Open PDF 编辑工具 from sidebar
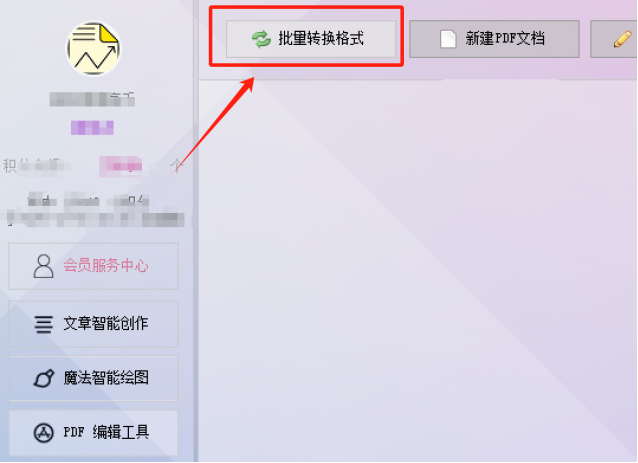The height and width of the screenshot is (463, 638). tap(94, 433)
